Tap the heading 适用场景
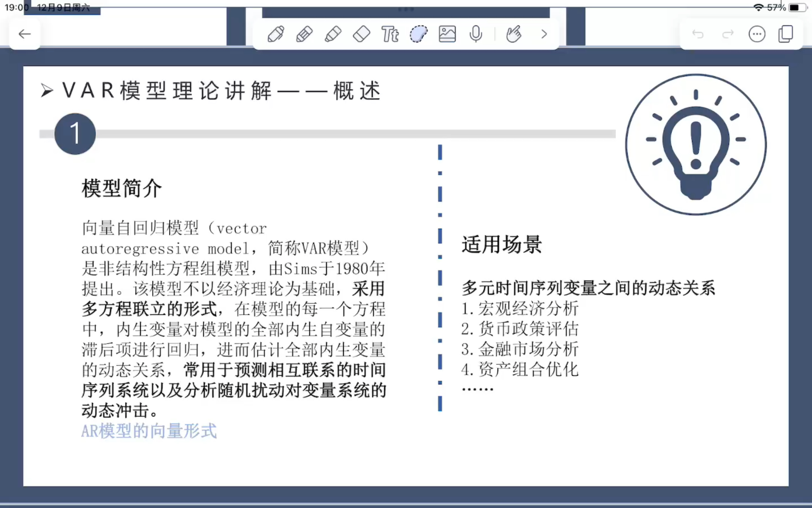The image size is (812, 508). [502, 244]
